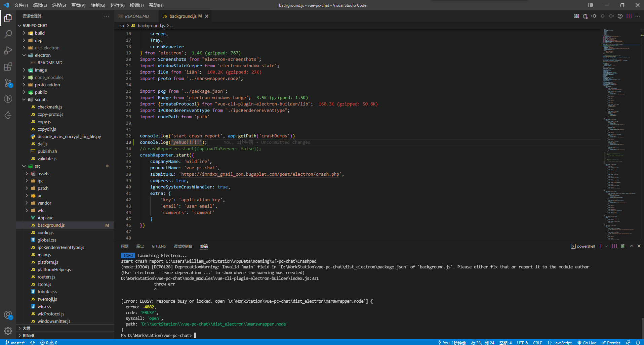The image size is (644, 345).
Task: Open the 终端 menu in the menu bar
Action: point(136,5)
